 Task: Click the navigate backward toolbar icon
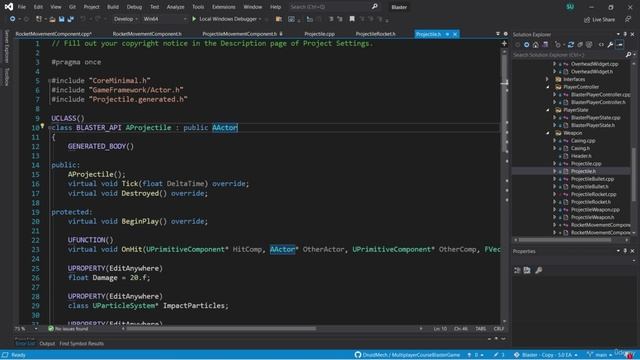[x=13, y=19]
